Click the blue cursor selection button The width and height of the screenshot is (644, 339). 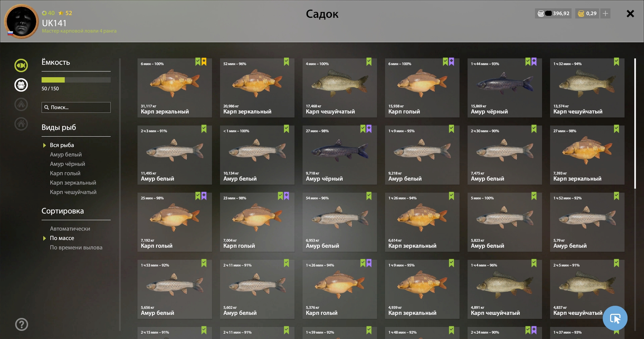point(615,318)
